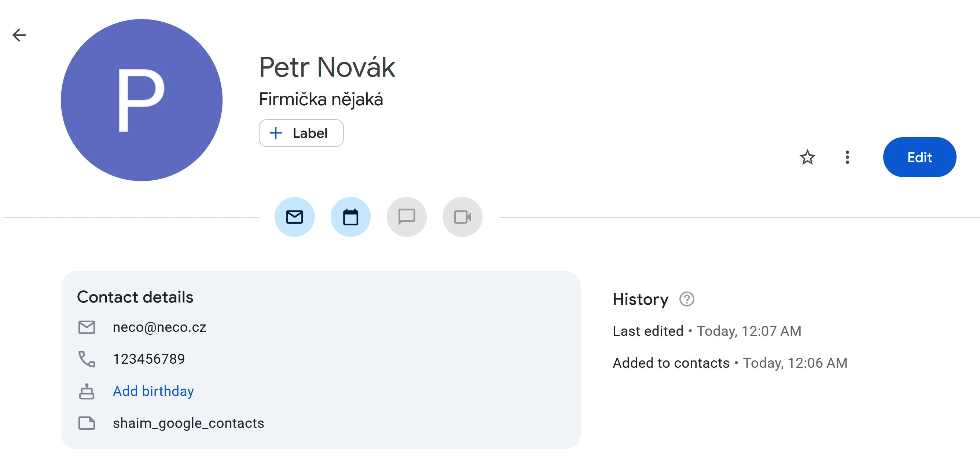Click the phone handset icon in Contact details

[87, 359]
